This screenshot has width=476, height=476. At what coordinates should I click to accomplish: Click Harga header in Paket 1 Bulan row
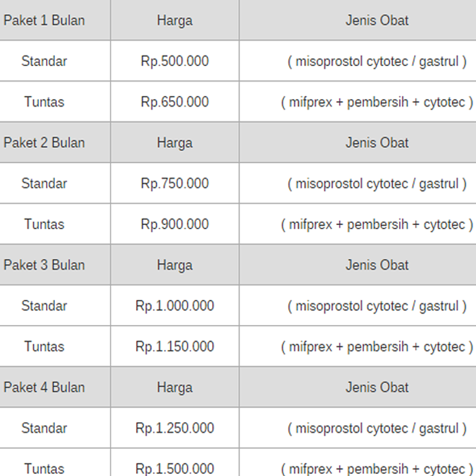tap(175, 20)
